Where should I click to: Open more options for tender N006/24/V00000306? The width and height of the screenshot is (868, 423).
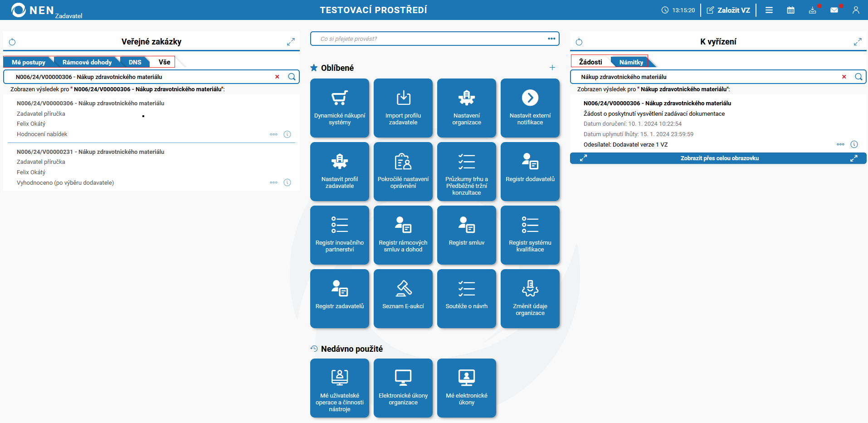pyautogui.click(x=273, y=134)
